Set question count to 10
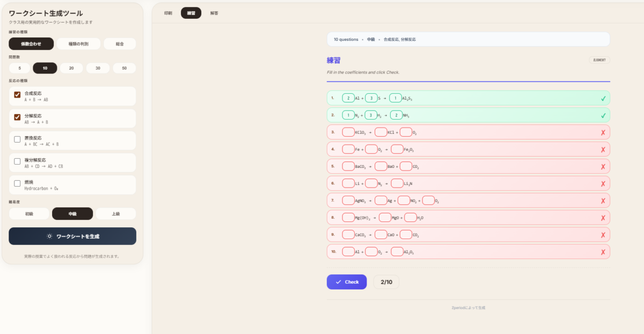 (45, 68)
